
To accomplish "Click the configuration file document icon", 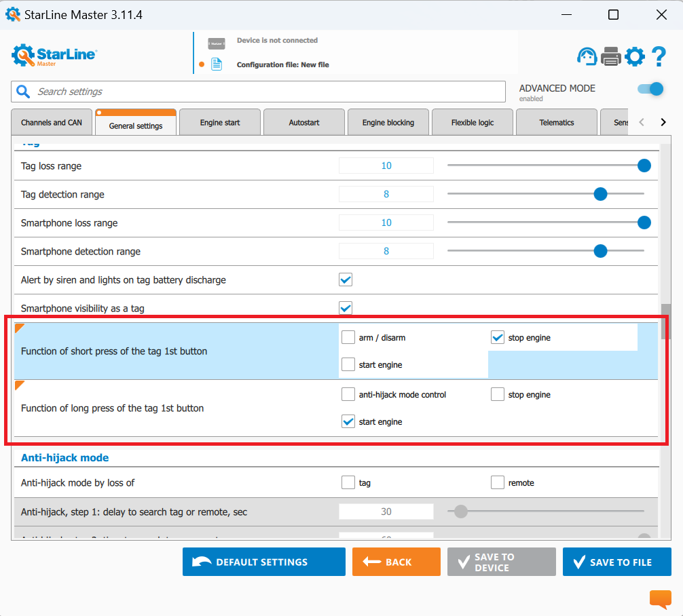I will [x=217, y=64].
